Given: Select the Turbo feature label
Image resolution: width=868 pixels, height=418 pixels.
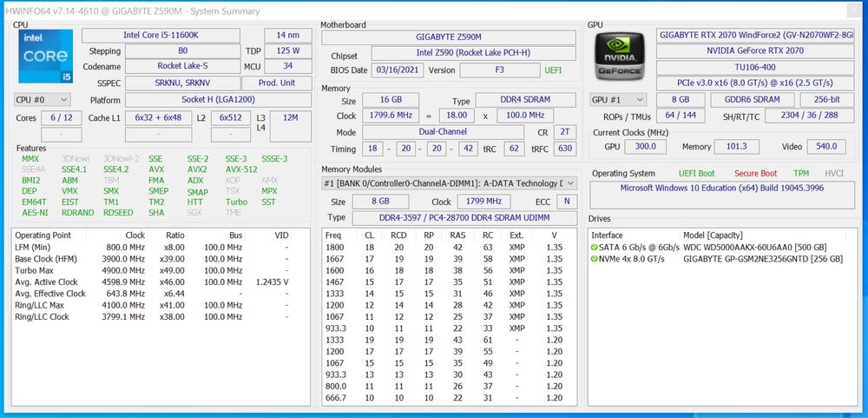Looking at the screenshot, I should point(236,202).
